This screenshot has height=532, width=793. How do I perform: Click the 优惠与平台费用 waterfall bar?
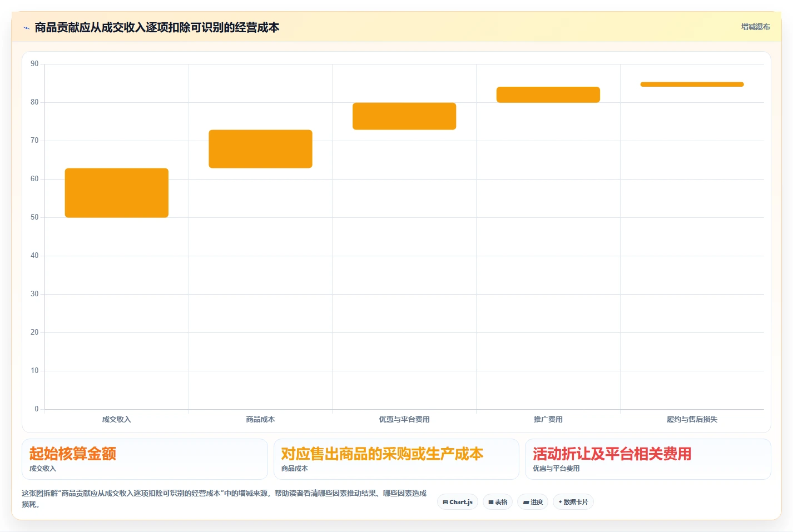pyautogui.click(x=404, y=116)
